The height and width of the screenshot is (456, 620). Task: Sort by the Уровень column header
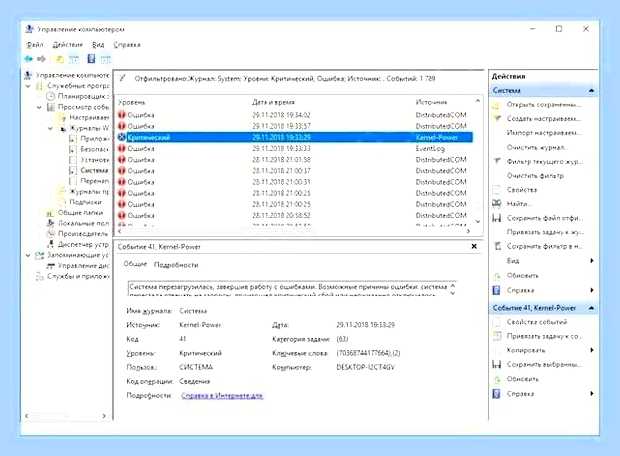132,102
